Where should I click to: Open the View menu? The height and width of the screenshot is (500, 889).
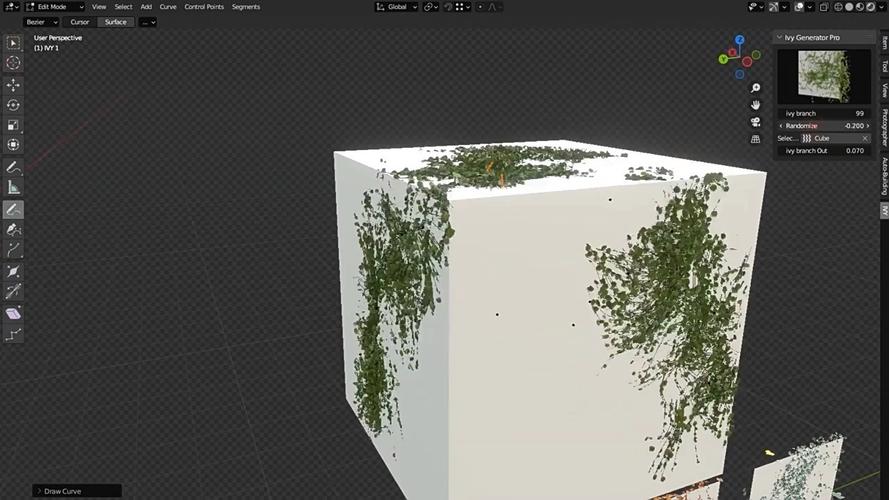click(x=99, y=7)
